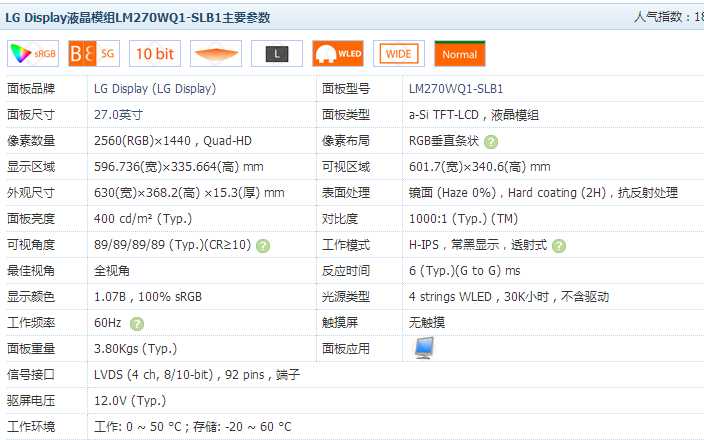Click the 驱屏电压 label cell
This screenshot has width=704, height=440.
(31, 400)
